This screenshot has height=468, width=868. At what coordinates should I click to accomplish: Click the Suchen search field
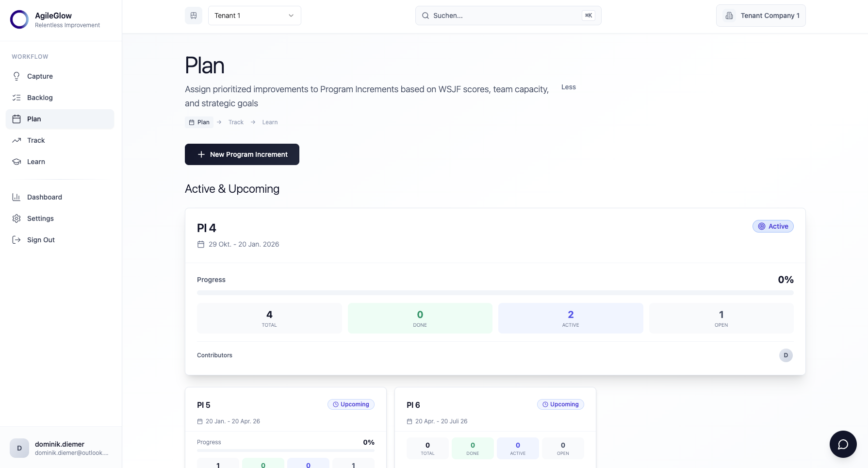pos(508,15)
